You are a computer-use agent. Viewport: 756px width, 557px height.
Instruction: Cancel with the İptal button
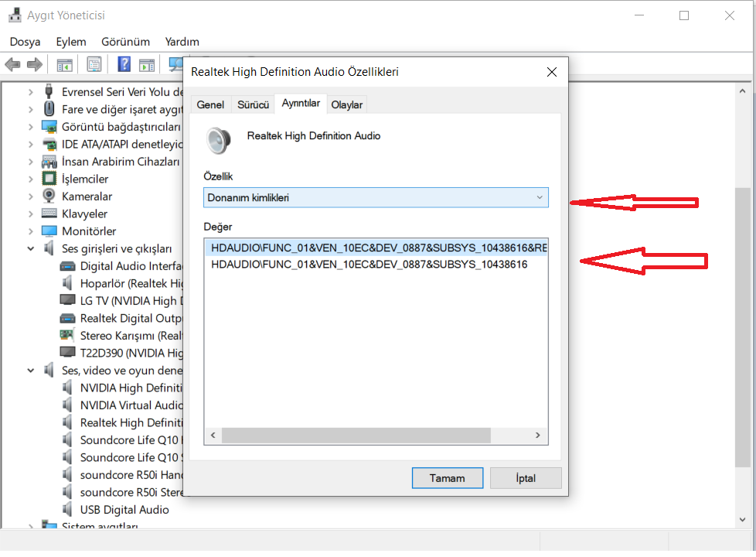526,478
